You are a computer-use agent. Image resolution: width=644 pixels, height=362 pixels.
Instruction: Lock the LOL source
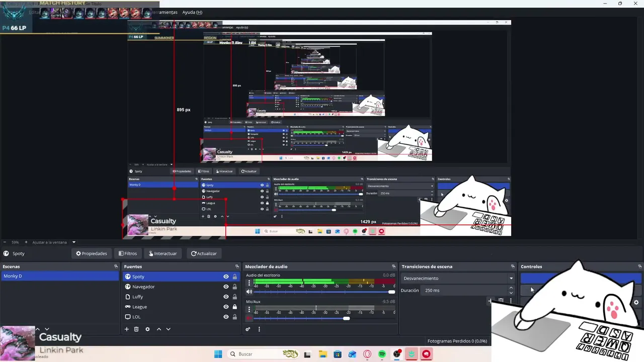tap(234, 317)
